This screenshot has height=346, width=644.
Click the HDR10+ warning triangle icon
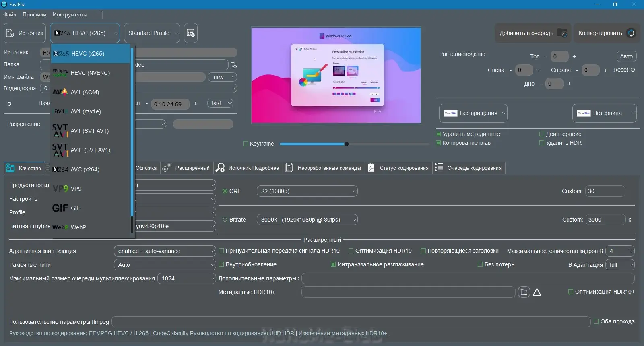(537, 292)
